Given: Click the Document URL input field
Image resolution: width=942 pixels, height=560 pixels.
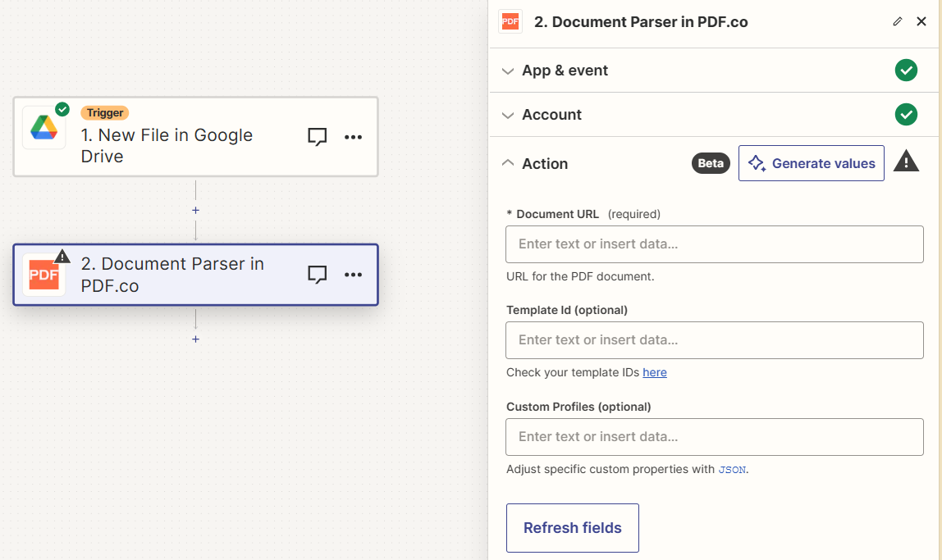Looking at the screenshot, I should click(714, 244).
